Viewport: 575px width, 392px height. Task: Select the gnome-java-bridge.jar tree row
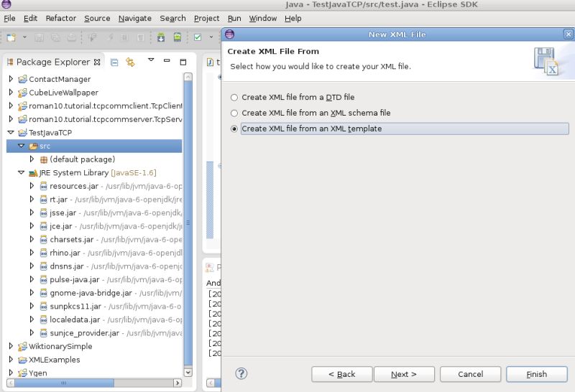pyautogui.click(x=94, y=293)
